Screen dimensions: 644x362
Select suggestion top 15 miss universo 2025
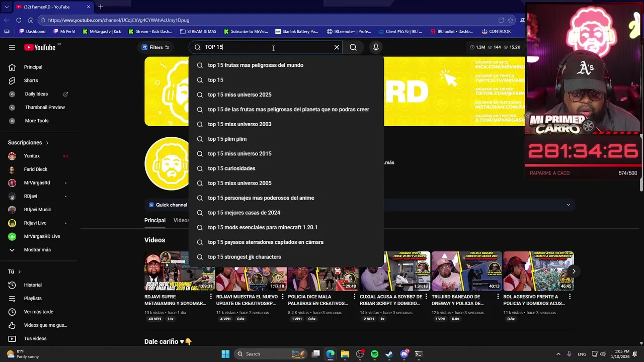click(x=286, y=95)
